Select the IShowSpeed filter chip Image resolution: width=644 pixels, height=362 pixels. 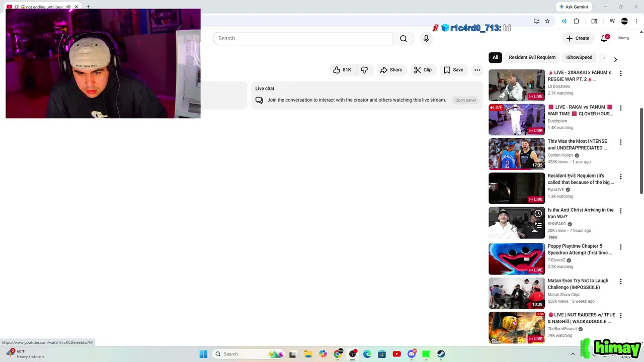[x=579, y=57]
